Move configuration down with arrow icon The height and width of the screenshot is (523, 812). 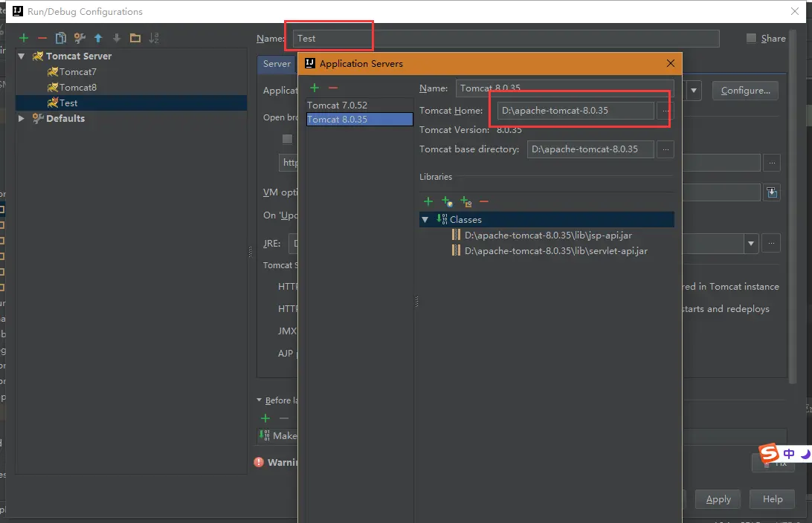(117, 38)
